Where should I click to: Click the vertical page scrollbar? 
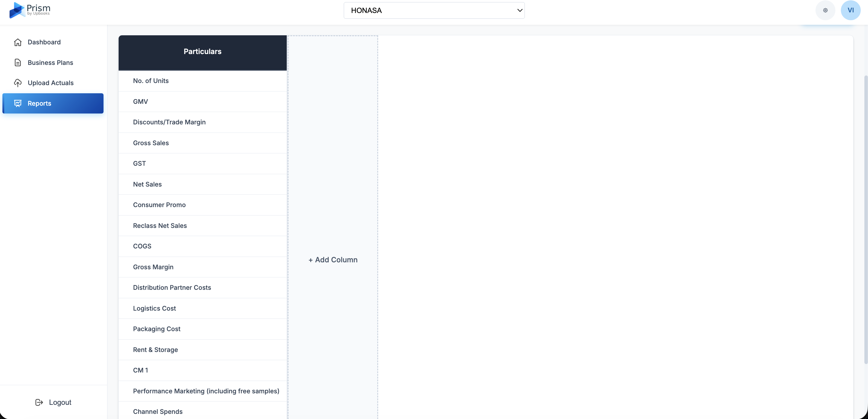pos(865,219)
